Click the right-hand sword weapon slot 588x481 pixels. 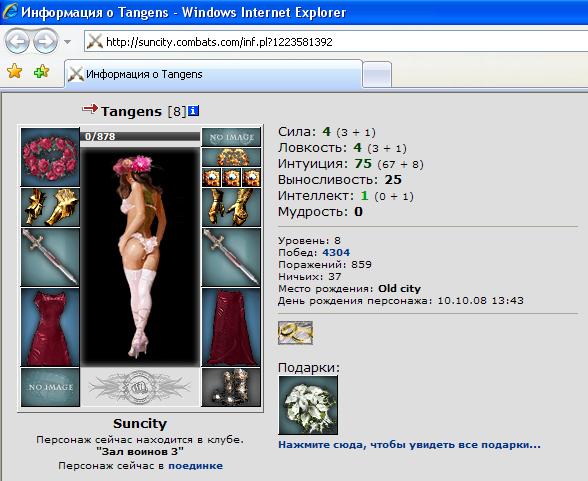coord(231,257)
